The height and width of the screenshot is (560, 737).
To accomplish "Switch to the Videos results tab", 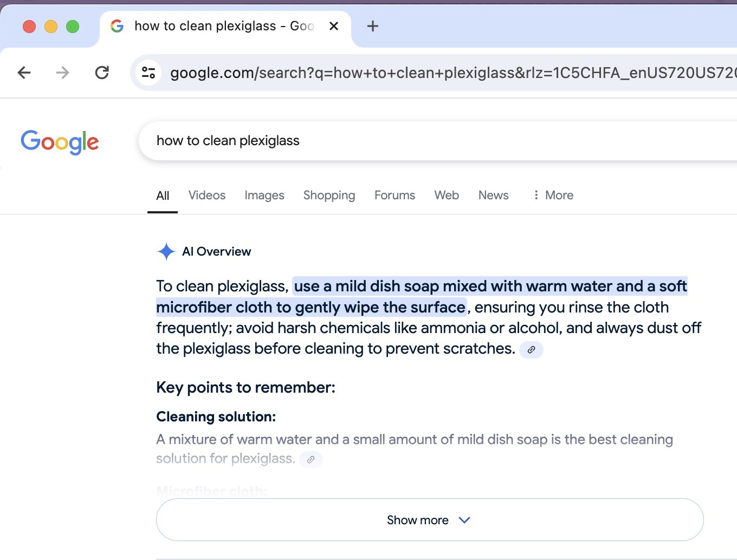I will [x=206, y=195].
